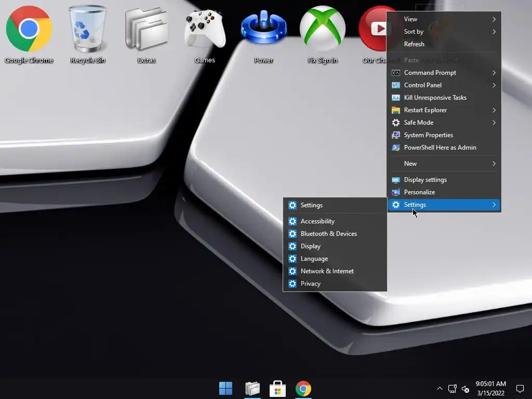Image resolution: width=532 pixels, height=399 pixels.
Task: Click the Restart Explorer folder icon
Action: coord(395,110)
